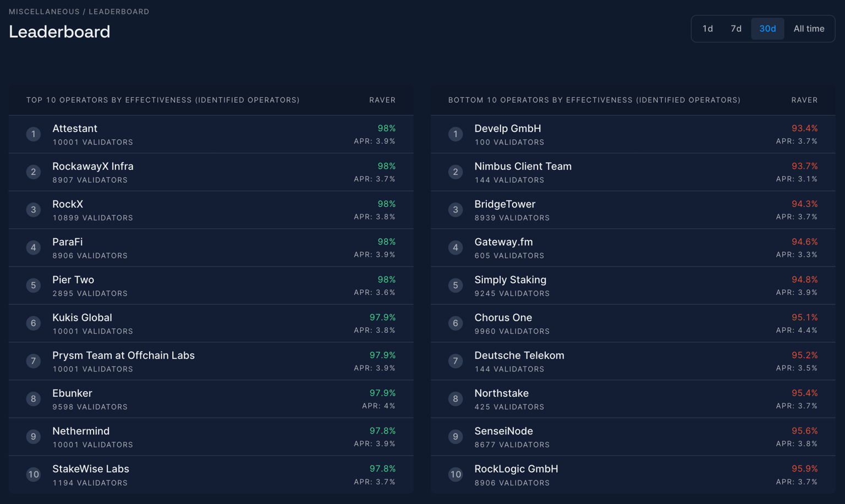Open the Chorus One operator

(503, 317)
